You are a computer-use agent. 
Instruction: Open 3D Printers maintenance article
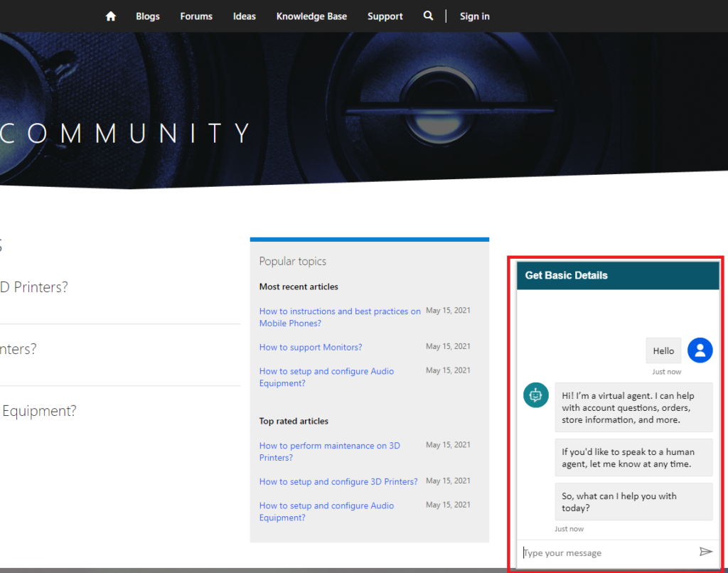[x=329, y=451]
